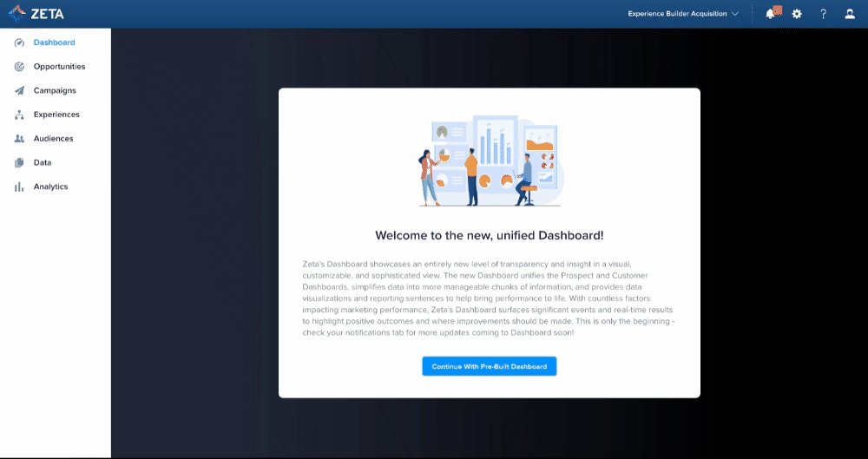Click the Dashboard gauge icon in sidebar
Viewport: 868px width, 459px height.
[19, 43]
